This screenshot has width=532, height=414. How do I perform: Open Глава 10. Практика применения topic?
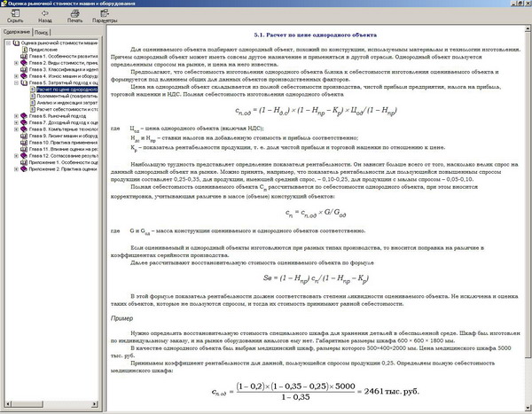point(64,143)
